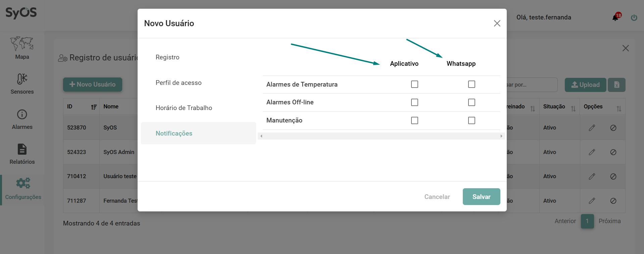The width and height of the screenshot is (644, 254).
Task: Open Configurações gears icon
Action: click(x=23, y=183)
